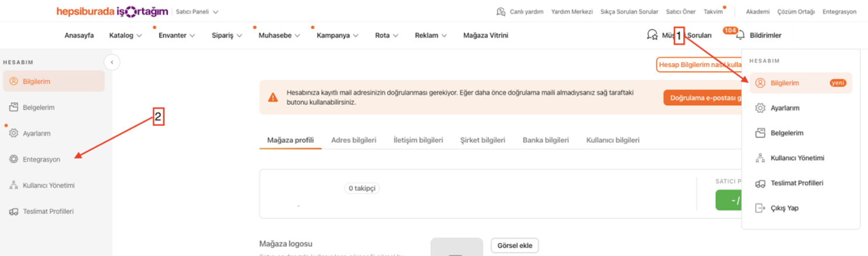868x256 pixels.
Task: Open Sıkça Sorulan Sorular link
Action: tap(629, 12)
